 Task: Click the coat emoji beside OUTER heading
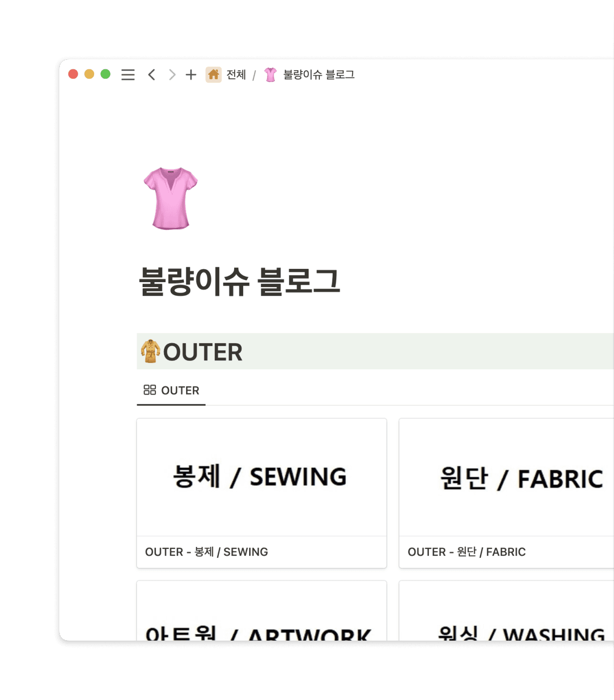pyautogui.click(x=150, y=351)
